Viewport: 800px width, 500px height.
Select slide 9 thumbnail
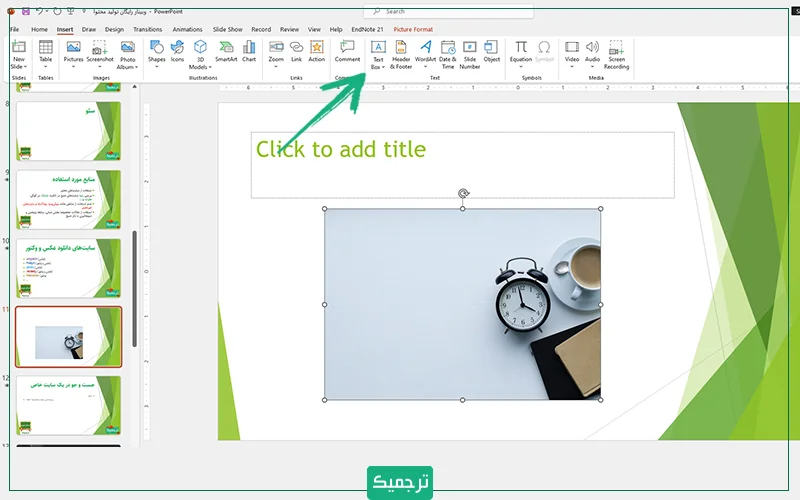(x=68, y=199)
